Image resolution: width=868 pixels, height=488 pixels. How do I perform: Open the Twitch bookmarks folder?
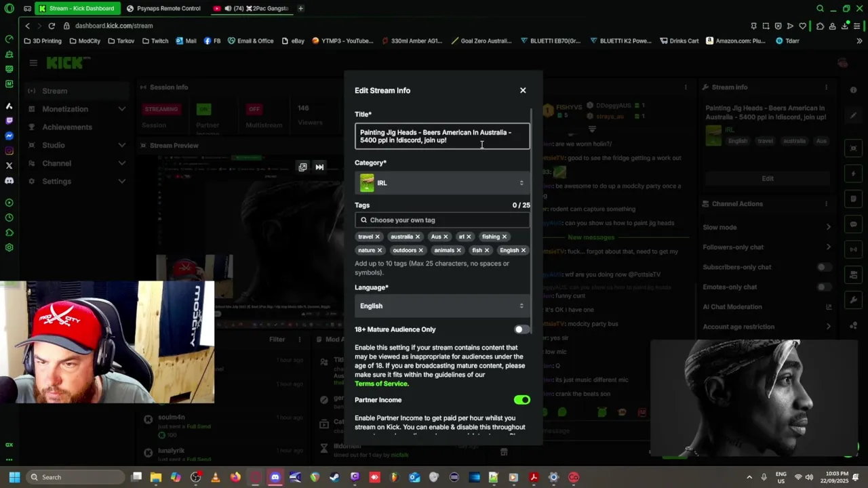click(155, 41)
